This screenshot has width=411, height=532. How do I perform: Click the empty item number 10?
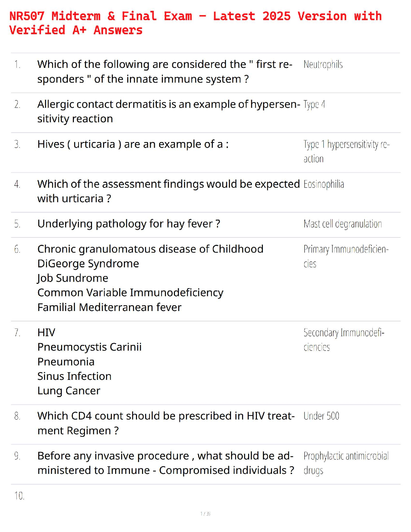click(x=19, y=496)
